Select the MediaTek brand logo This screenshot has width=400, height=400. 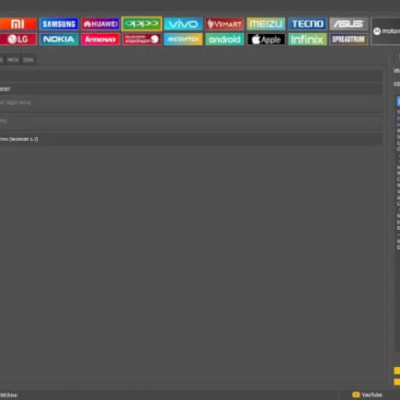[x=183, y=39]
